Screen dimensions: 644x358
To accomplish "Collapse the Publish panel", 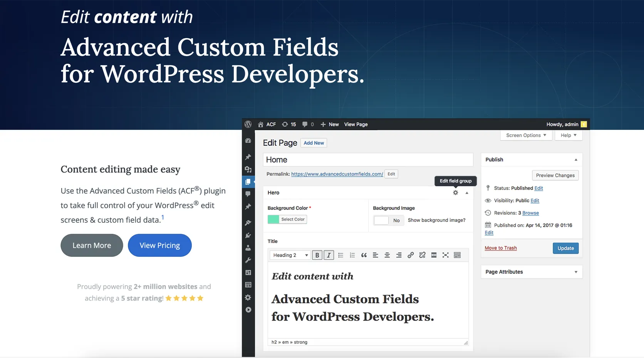I will click(x=576, y=160).
